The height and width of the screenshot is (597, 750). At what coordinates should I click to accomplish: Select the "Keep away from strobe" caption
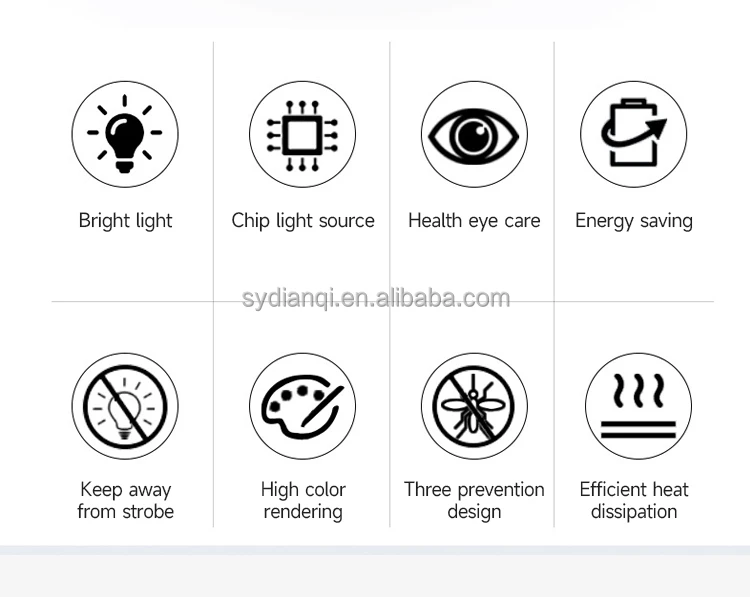coord(125,500)
